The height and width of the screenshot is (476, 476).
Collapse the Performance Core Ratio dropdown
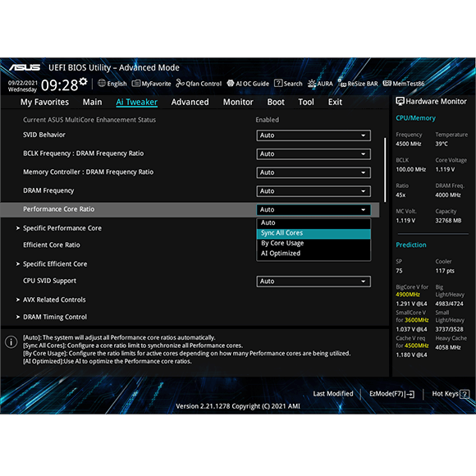(314, 210)
